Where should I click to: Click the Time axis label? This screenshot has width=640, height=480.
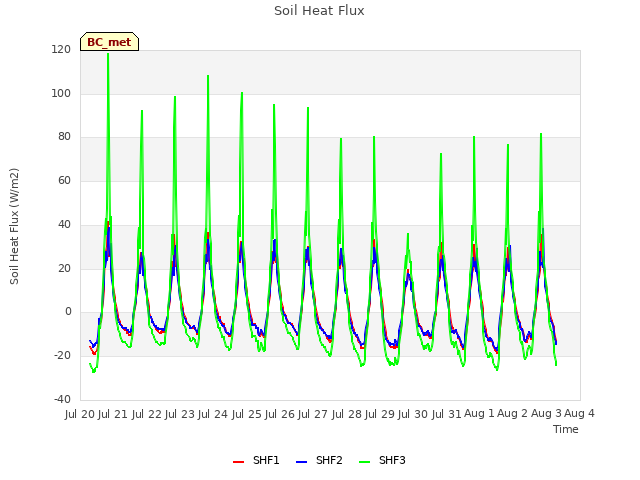pyautogui.click(x=566, y=429)
